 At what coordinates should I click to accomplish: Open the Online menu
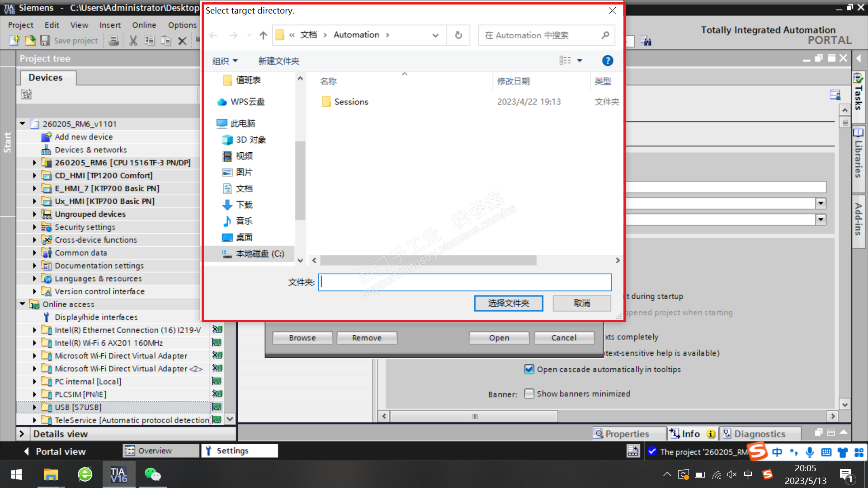click(x=144, y=25)
